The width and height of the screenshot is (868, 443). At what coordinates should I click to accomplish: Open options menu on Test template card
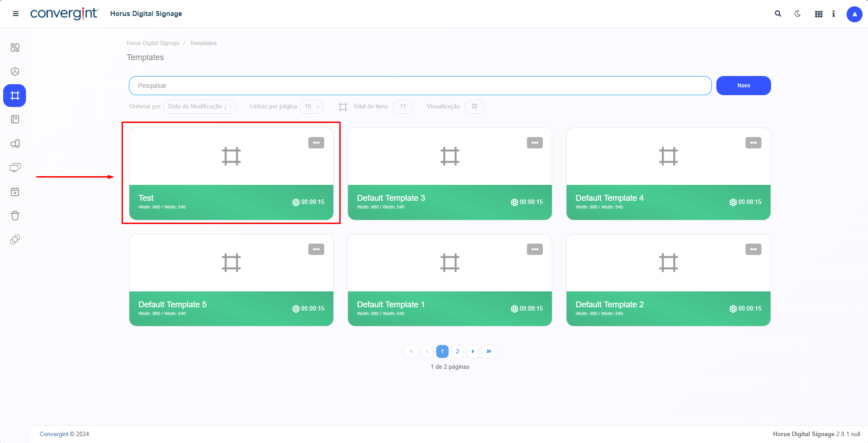(x=316, y=143)
